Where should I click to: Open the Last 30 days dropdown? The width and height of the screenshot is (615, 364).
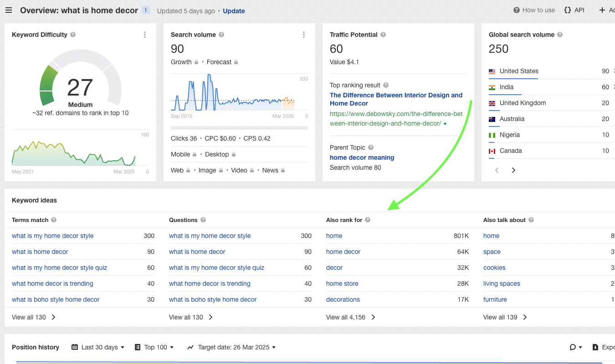[x=98, y=347]
